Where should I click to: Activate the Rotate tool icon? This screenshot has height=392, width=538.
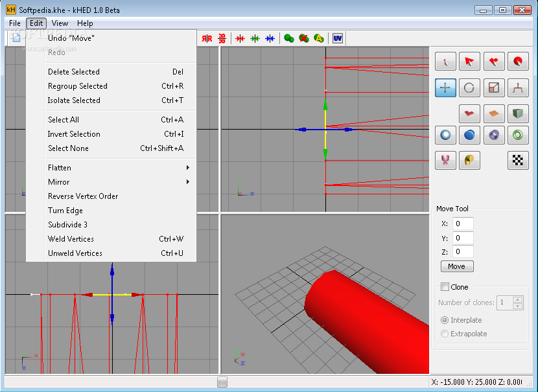tap(469, 88)
